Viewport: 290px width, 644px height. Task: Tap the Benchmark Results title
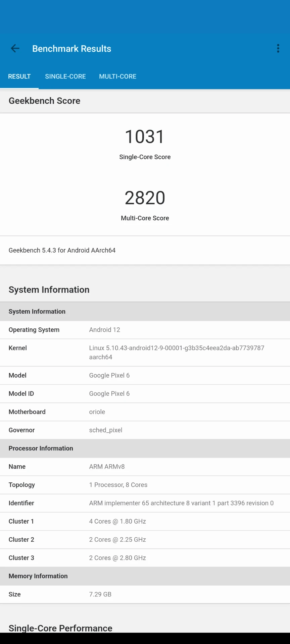71,49
